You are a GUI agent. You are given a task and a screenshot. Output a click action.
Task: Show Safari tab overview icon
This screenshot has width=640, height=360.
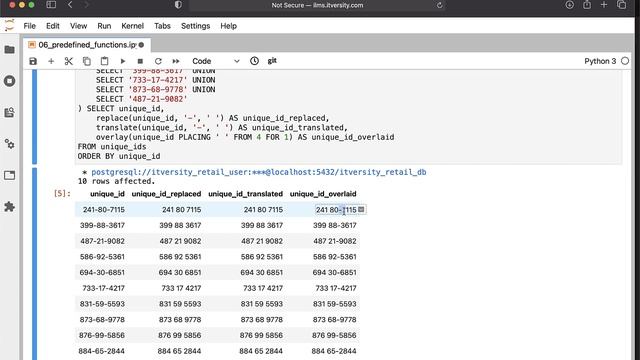click(x=622, y=5)
